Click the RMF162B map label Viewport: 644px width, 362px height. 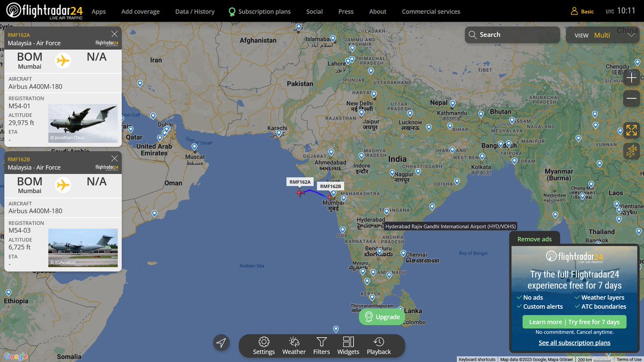tap(331, 186)
